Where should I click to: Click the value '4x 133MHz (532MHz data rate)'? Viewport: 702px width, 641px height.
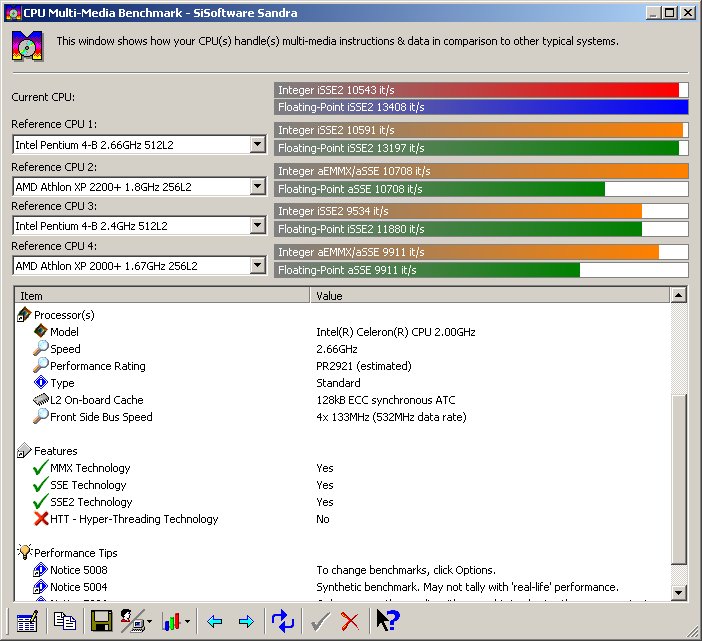tap(391, 417)
